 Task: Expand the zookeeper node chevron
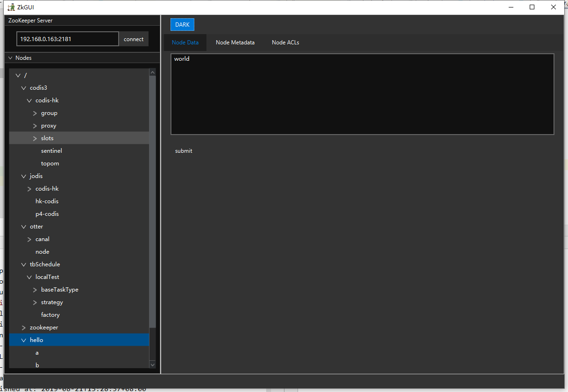pos(24,328)
